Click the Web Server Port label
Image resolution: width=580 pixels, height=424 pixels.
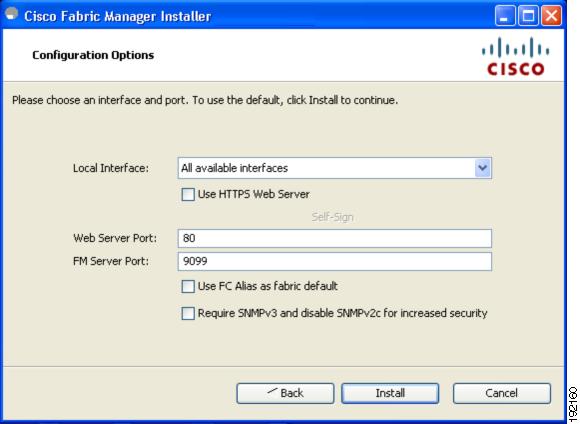click(x=115, y=238)
